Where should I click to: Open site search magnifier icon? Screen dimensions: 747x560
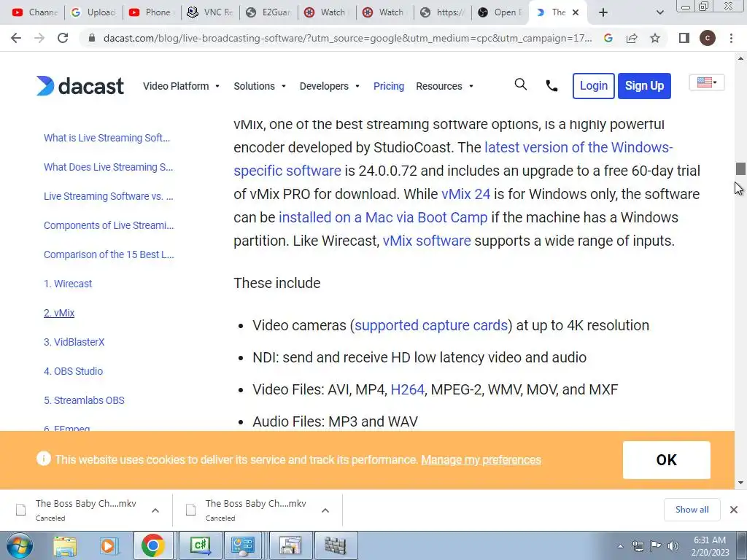(521, 85)
